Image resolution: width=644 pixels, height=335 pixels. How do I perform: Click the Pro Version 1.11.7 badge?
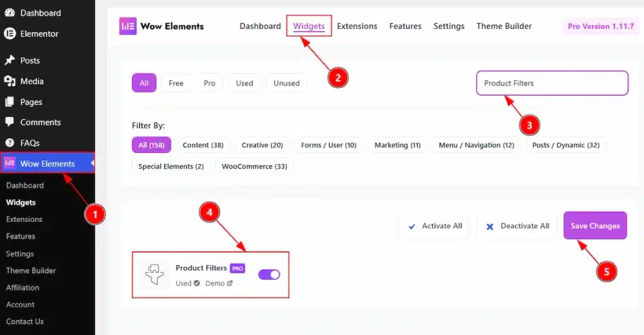601,26
